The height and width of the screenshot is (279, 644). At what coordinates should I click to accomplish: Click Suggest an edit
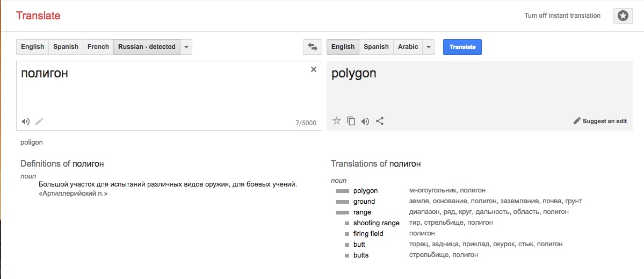(x=600, y=121)
